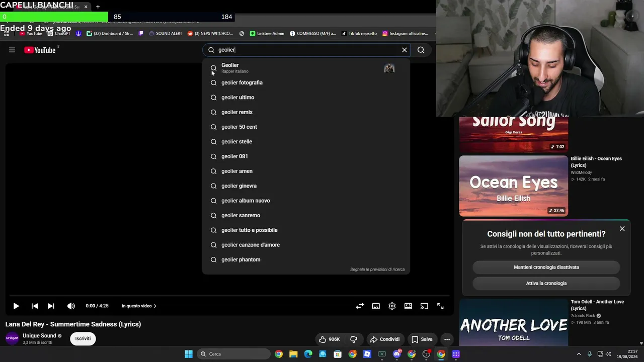Screen dimensions: 644x362
Task: Clear the search box text
Action: point(404,50)
